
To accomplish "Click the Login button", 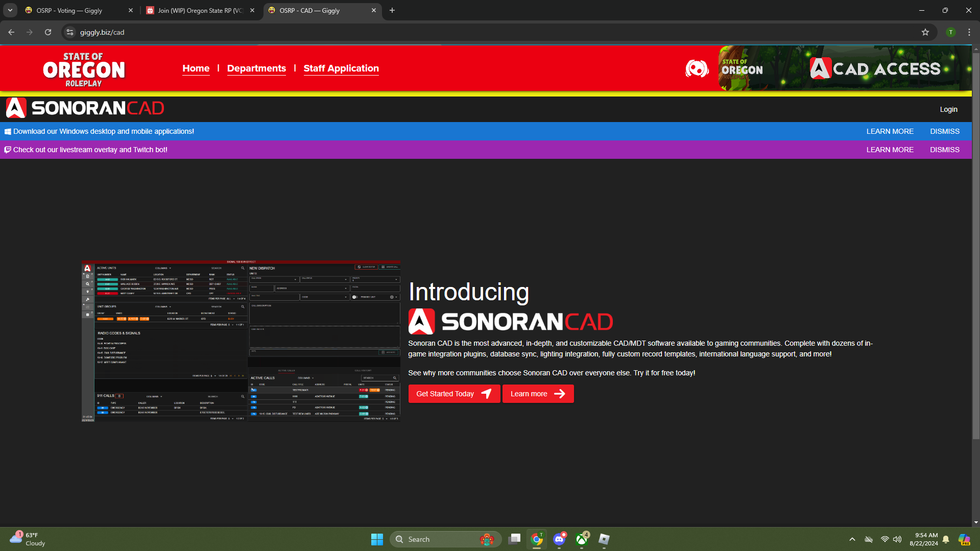I will click(x=948, y=109).
